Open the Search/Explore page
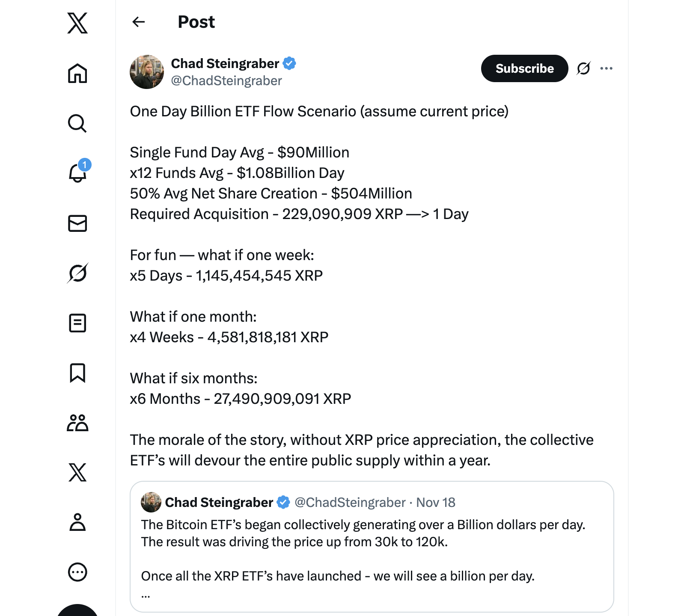Image resolution: width=690 pixels, height=616 pixels. (x=77, y=124)
